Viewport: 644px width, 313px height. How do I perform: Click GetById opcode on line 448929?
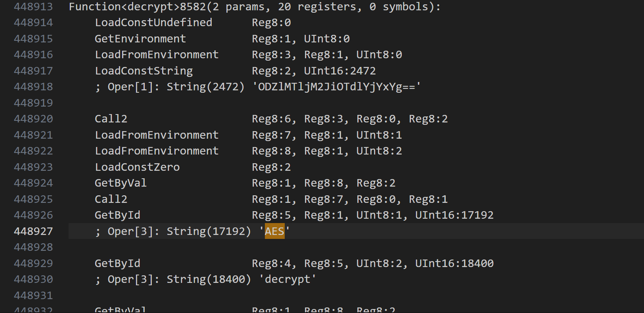coord(117,263)
